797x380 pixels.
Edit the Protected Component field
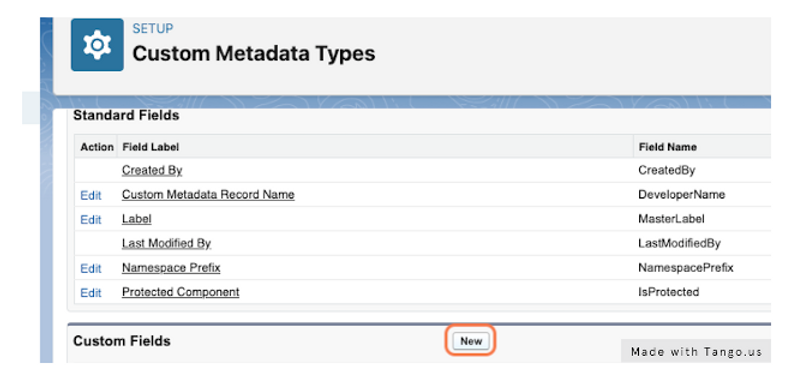[x=91, y=293]
